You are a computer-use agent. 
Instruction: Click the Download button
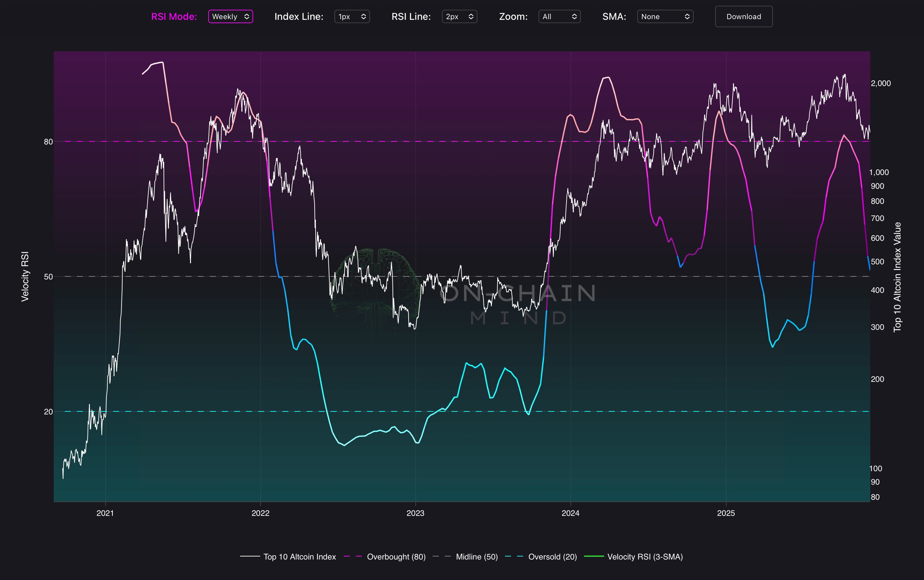click(x=743, y=16)
